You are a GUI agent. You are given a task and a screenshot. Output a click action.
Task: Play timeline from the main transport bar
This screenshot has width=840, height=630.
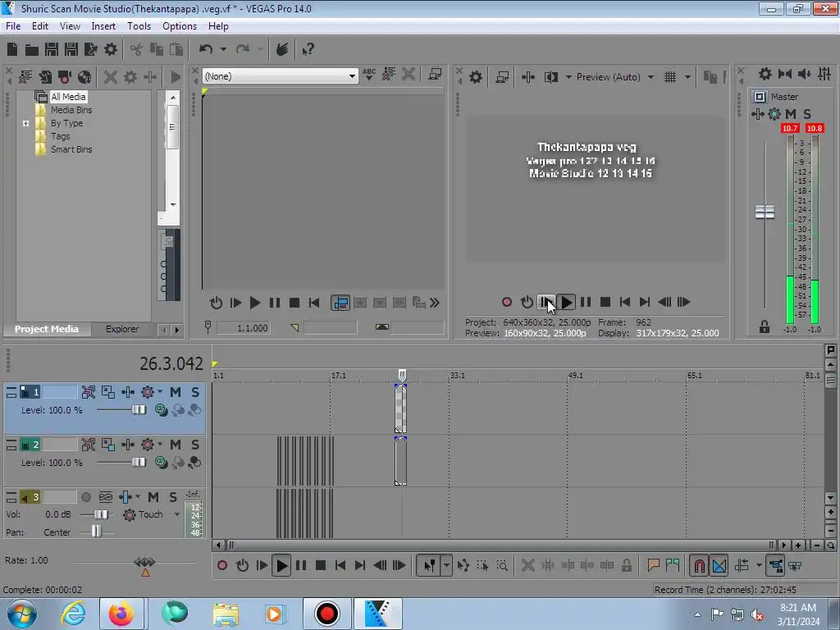pyautogui.click(x=281, y=565)
